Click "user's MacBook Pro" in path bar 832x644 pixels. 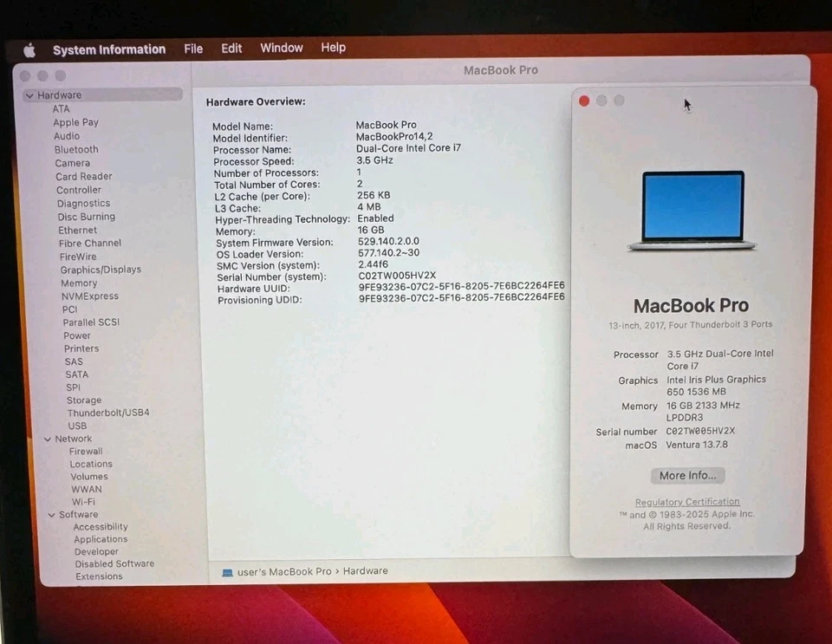284,572
